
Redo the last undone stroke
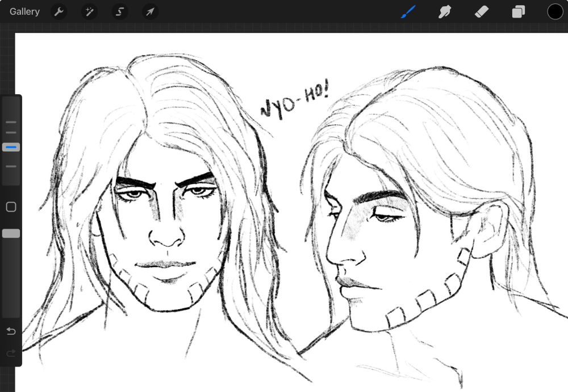[x=11, y=353]
